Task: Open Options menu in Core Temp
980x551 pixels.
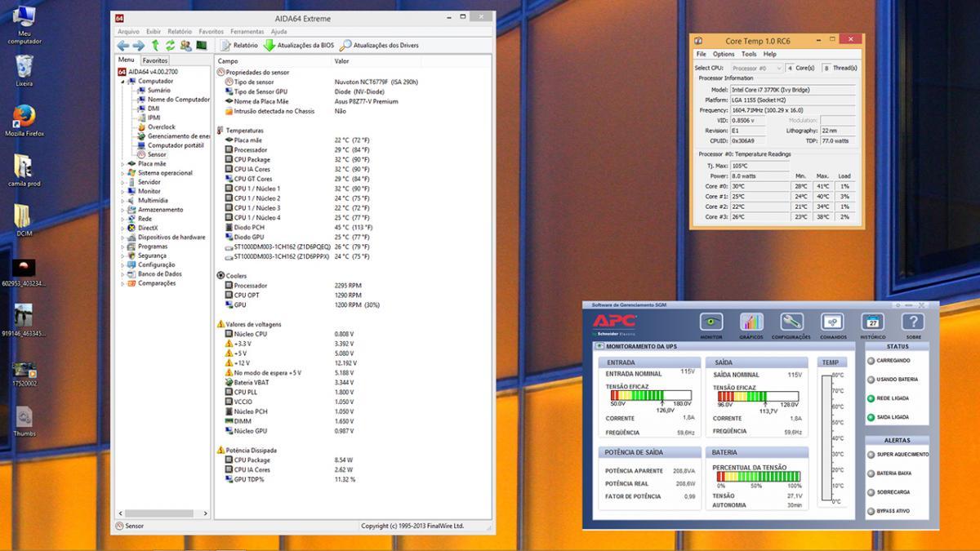Action: pyautogui.click(x=724, y=54)
